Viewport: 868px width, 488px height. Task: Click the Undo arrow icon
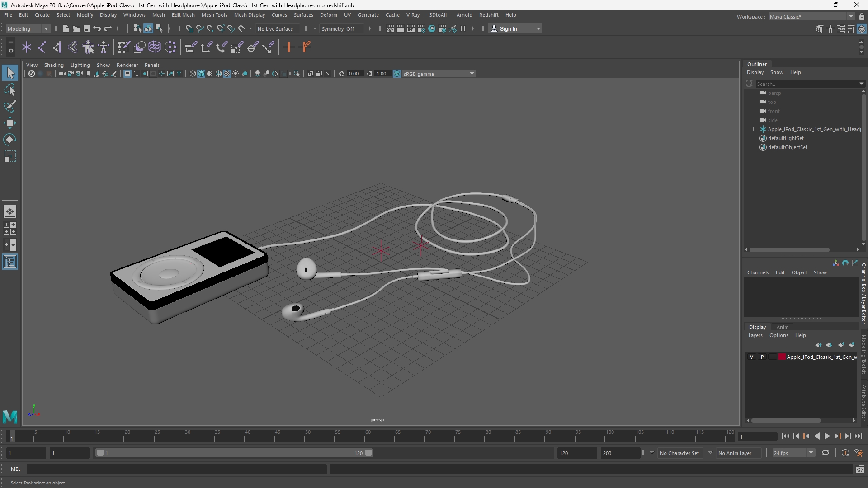97,28
